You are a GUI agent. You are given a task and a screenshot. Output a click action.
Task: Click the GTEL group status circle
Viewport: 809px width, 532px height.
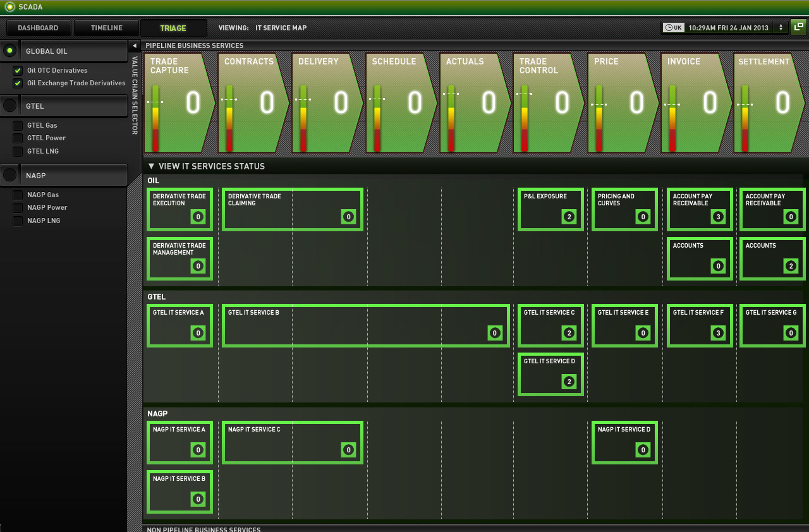[9, 106]
